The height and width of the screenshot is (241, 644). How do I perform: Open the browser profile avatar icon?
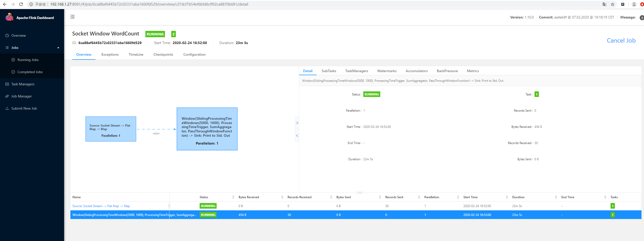[x=634, y=4]
